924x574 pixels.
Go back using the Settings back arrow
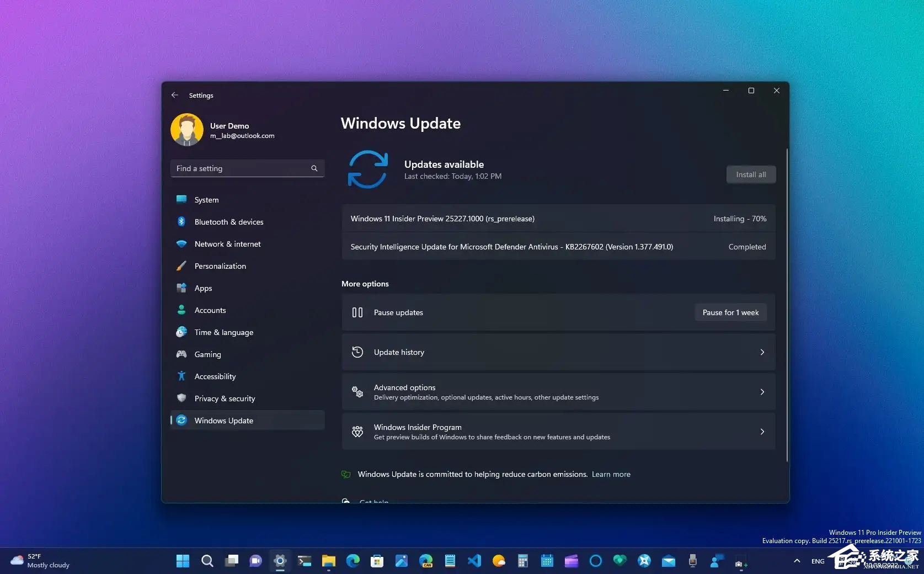click(175, 95)
